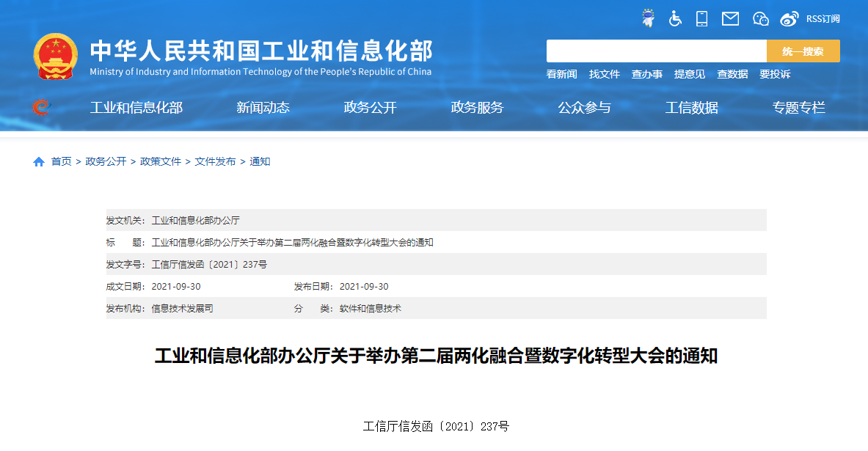Click 要投诉 quick link
The width and height of the screenshot is (868, 451).
[x=775, y=74]
